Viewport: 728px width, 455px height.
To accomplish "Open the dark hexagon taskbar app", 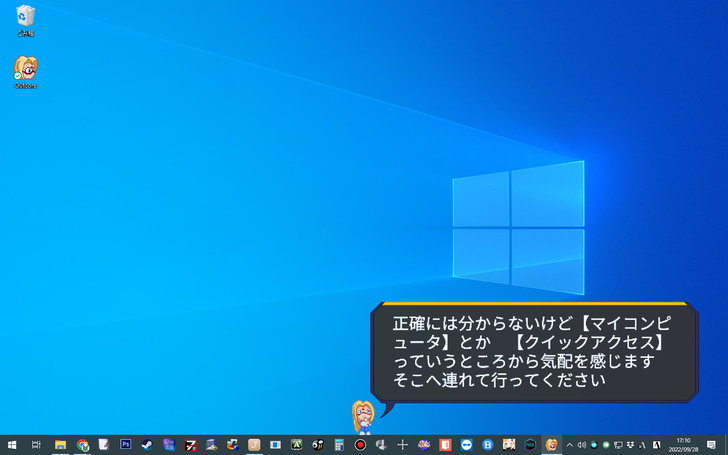I will click(x=530, y=445).
